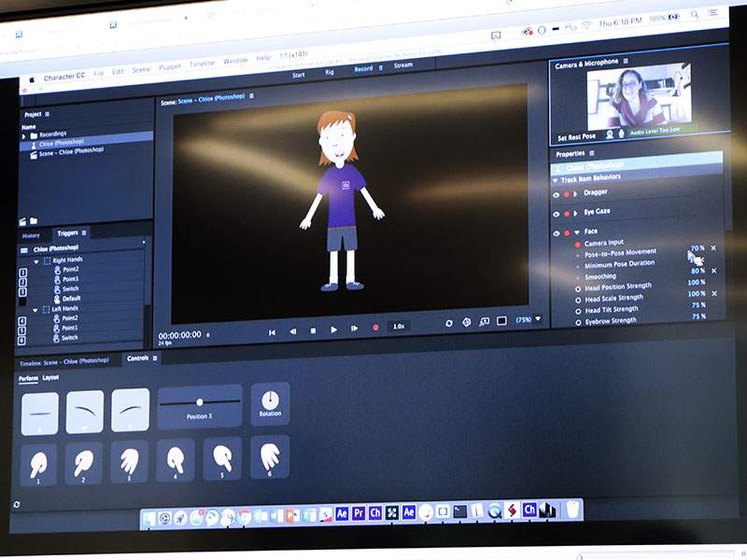Screen dimensions: 747x560
Task: Switch to the Timeline: Scene - Chloe tab
Action: (x=64, y=362)
